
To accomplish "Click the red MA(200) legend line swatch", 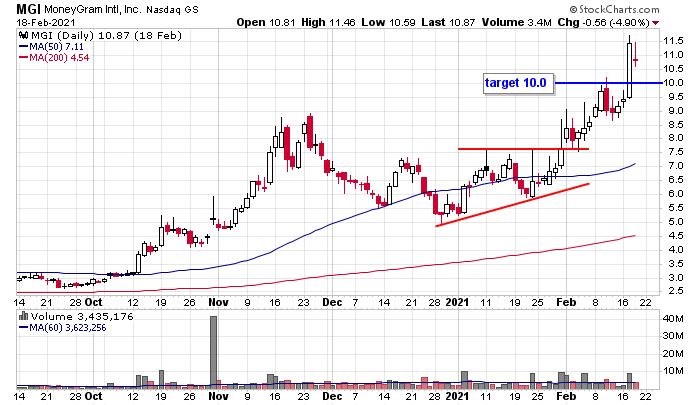I will pos(24,58).
